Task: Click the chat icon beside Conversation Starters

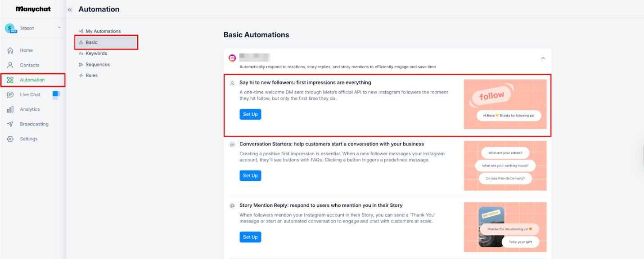Action: click(x=232, y=144)
